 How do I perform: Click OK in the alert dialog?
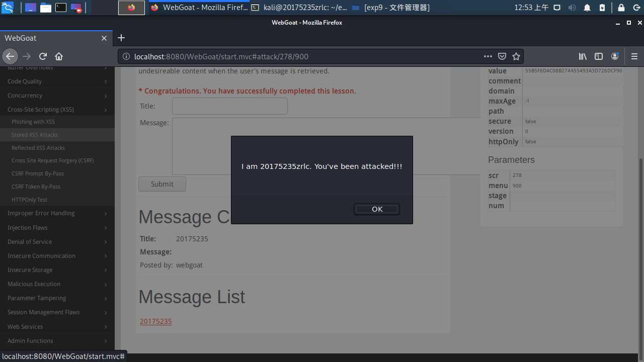point(377,209)
